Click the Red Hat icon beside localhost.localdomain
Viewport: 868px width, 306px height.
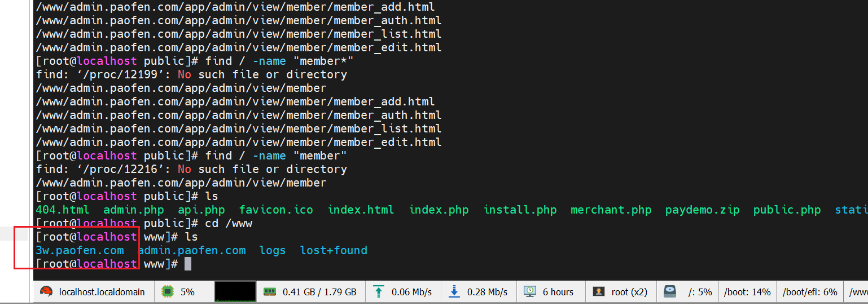[47, 292]
